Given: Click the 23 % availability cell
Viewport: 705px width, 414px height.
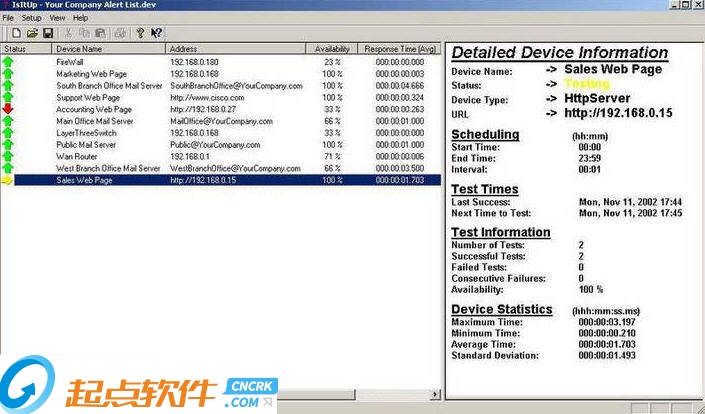Looking at the screenshot, I should (x=332, y=62).
